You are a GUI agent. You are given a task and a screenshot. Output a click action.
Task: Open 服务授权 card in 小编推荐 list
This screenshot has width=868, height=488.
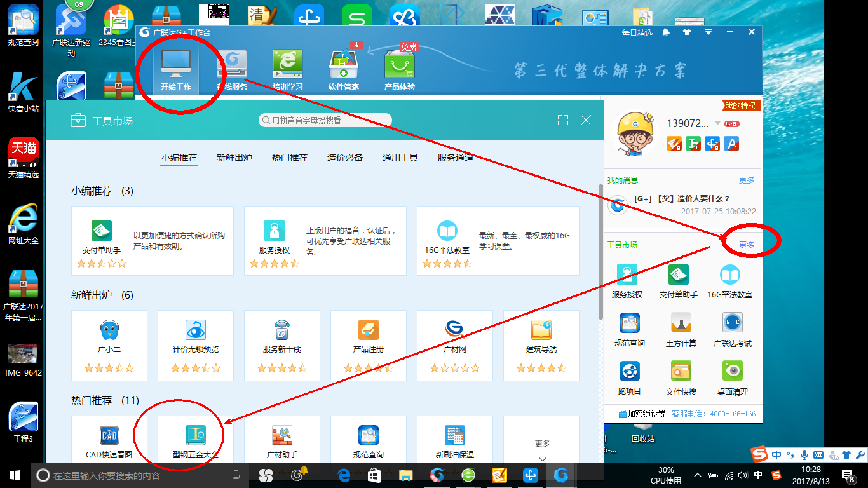(325, 240)
